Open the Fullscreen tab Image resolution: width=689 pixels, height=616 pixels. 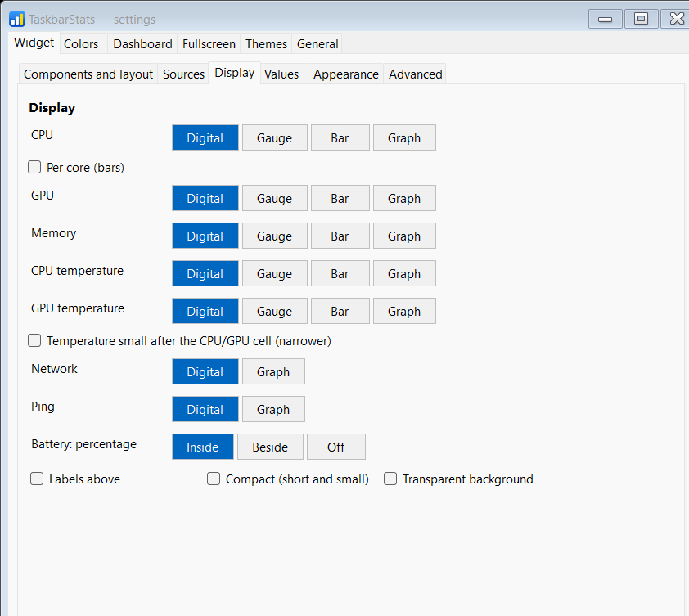(209, 44)
